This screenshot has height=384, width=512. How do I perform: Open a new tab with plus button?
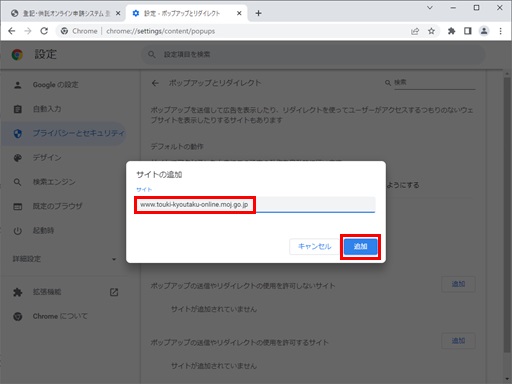click(258, 13)
